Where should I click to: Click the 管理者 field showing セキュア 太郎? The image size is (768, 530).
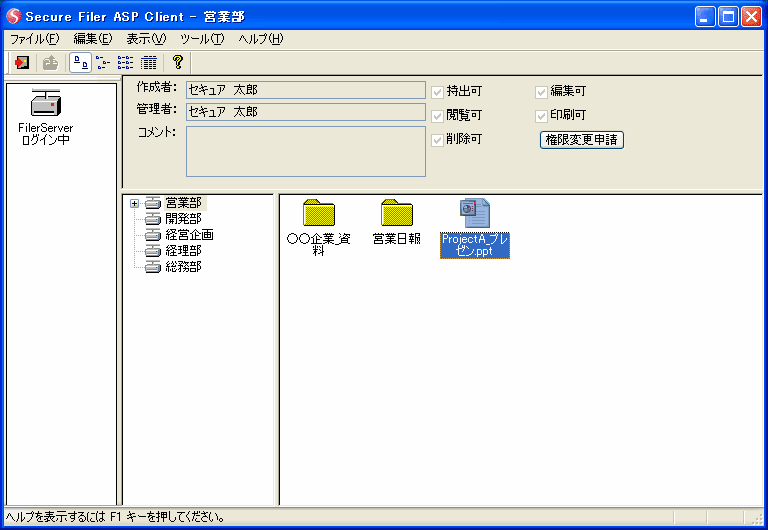306,112
